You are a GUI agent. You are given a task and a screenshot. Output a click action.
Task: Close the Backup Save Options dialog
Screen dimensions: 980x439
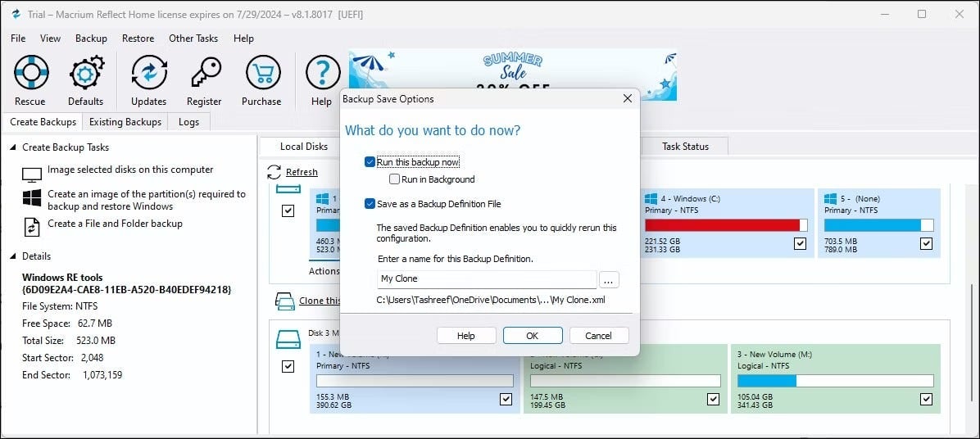(628, 98)
